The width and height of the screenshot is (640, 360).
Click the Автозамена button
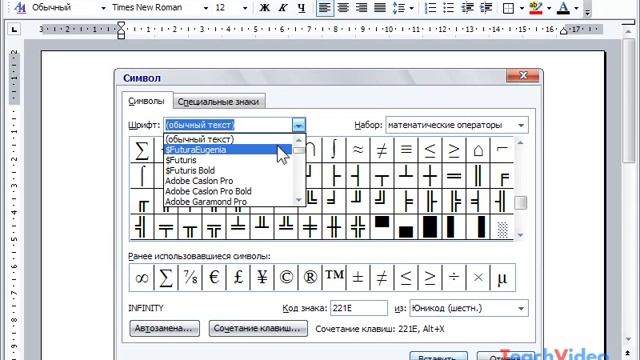(164, 328)
